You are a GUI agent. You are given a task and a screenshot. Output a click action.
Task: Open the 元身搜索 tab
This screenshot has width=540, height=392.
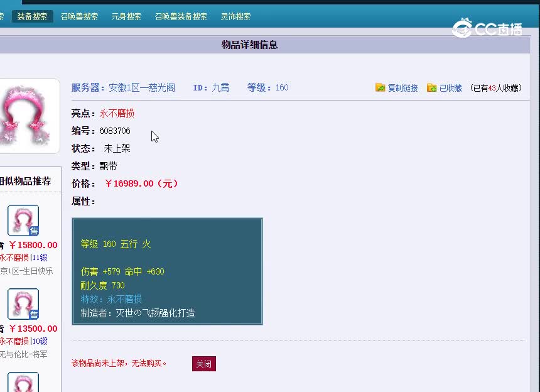[126, 16]
